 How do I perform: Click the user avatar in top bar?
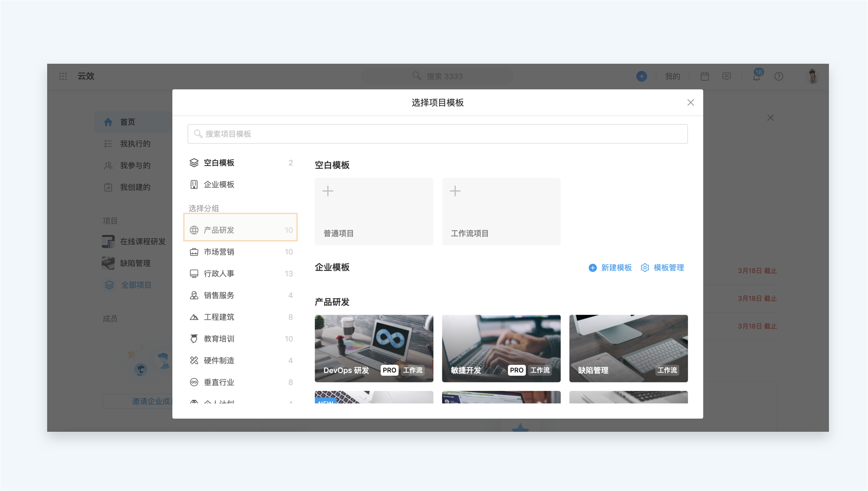pos(813,76)
